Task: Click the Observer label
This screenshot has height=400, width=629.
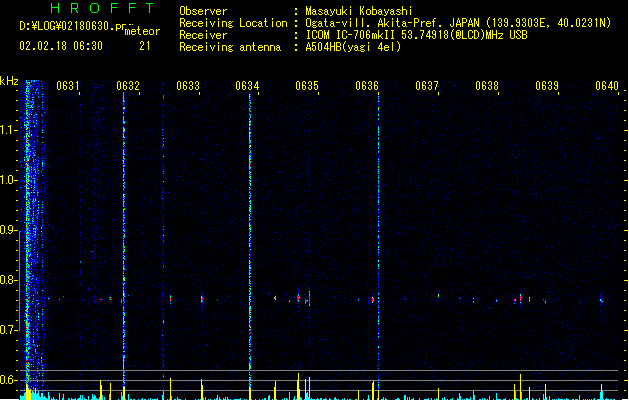Action: (x=203, y=11)
